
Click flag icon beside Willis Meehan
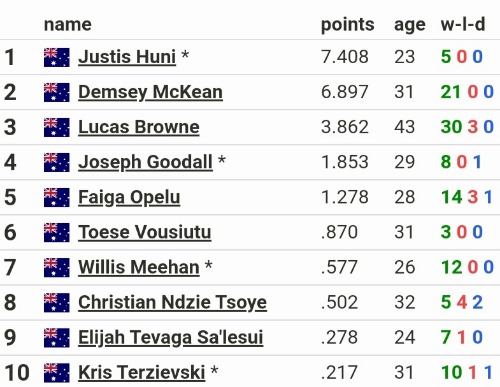coord(57,267)
